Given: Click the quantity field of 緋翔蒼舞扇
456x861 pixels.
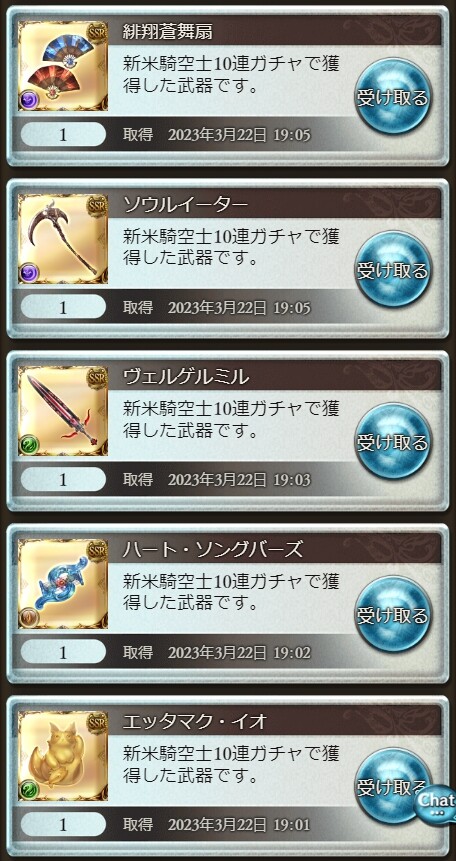Looking at the screenshot, I should [63, 135].
